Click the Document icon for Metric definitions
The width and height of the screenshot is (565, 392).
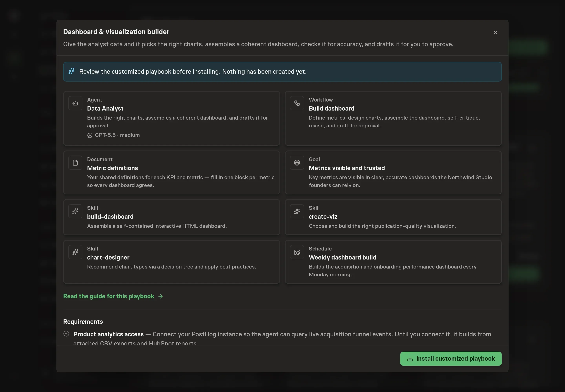click(75, 163)
